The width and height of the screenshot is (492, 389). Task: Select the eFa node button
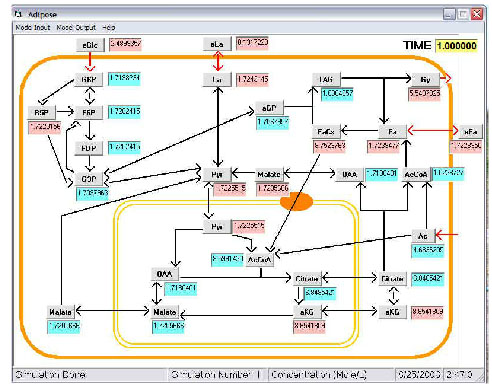pos(470,132)
